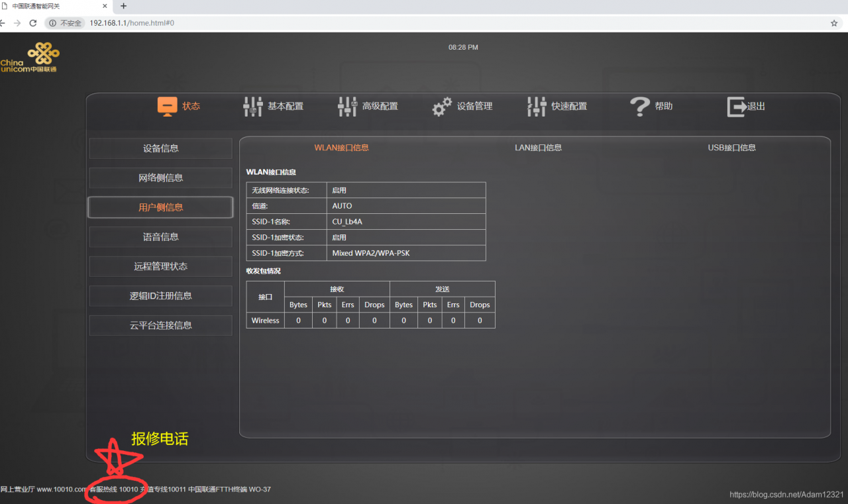Select the 中国联通智能网关 browser tab

56,6
